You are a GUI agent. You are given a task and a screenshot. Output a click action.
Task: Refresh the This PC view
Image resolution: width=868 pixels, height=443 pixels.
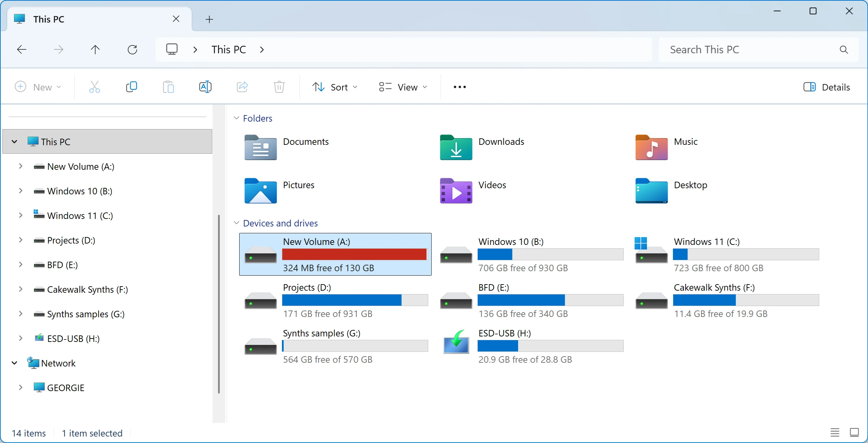click(x=132, y=50)
